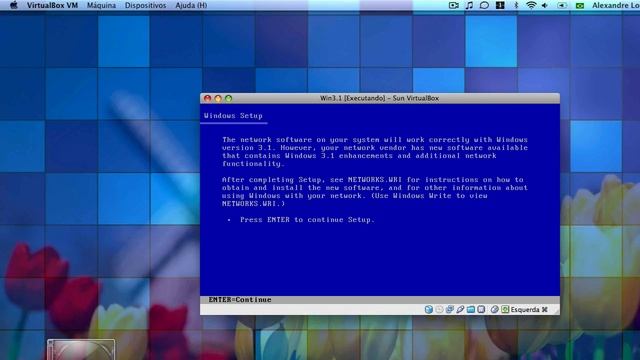Click the CD/DVD disc icon in VirtualBox status bar
640x360 pixels.
[x=439, y=309]
